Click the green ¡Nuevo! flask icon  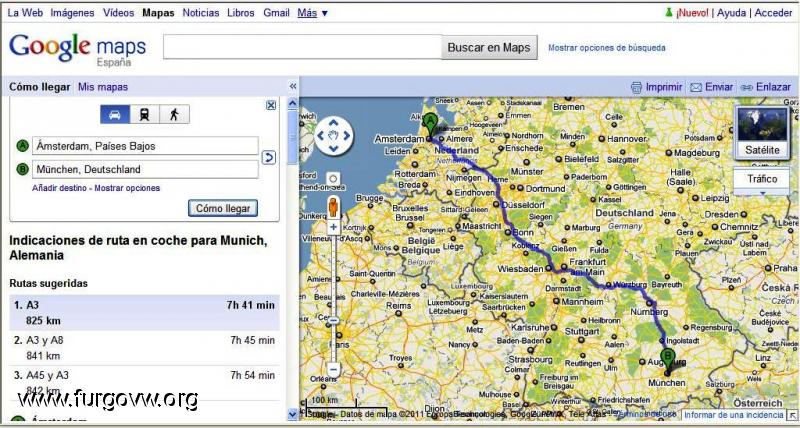(x=669, y=13)
